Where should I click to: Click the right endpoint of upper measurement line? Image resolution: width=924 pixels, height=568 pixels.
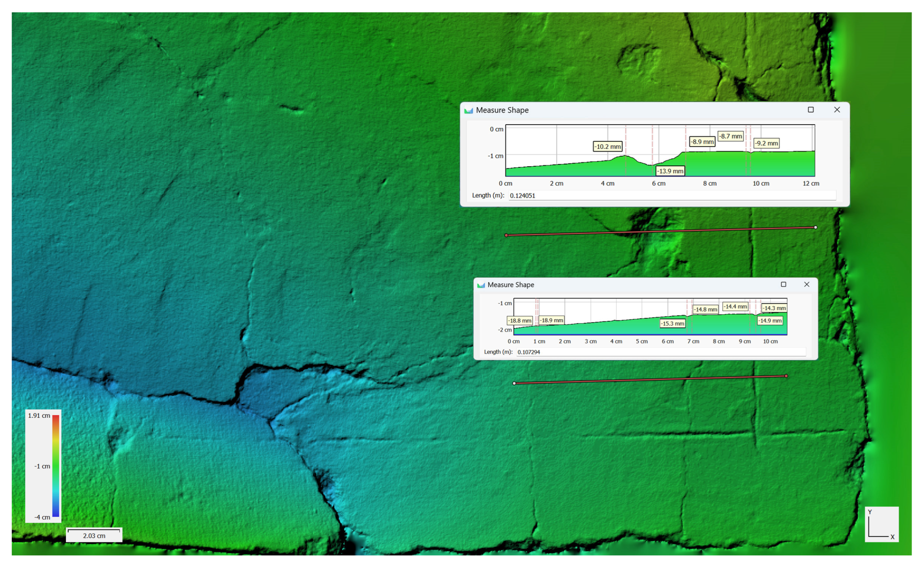[x=815, y=227]
